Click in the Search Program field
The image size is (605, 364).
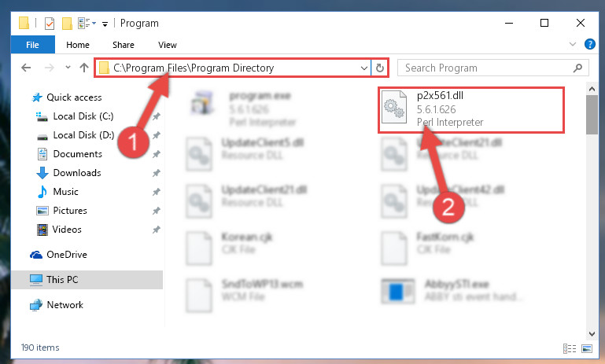click(x=488, y=68)
